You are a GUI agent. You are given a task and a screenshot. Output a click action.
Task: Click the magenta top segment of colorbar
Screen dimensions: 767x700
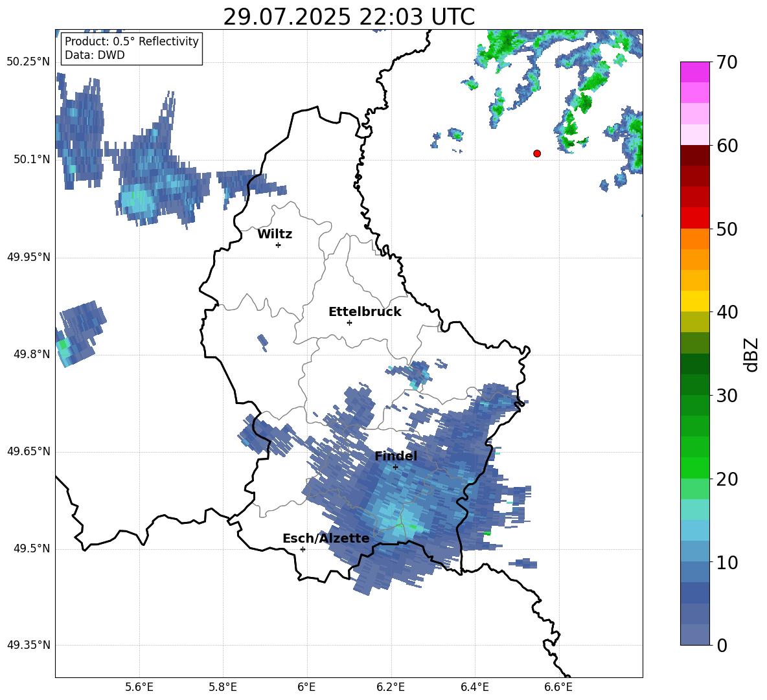695,72
